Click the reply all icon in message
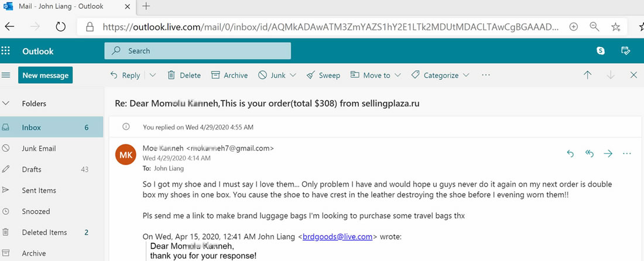This screenshot has height=261, width=644. [x=589, y=153]
